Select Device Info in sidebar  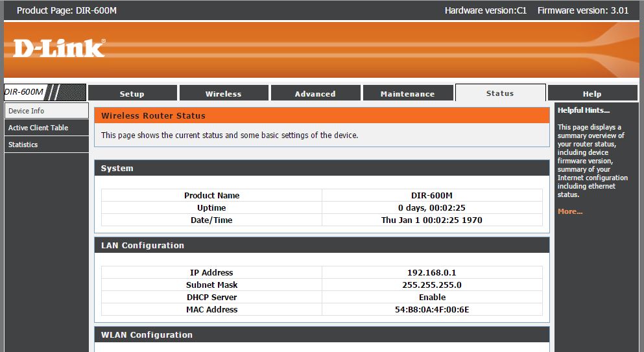tap(47, 110)
